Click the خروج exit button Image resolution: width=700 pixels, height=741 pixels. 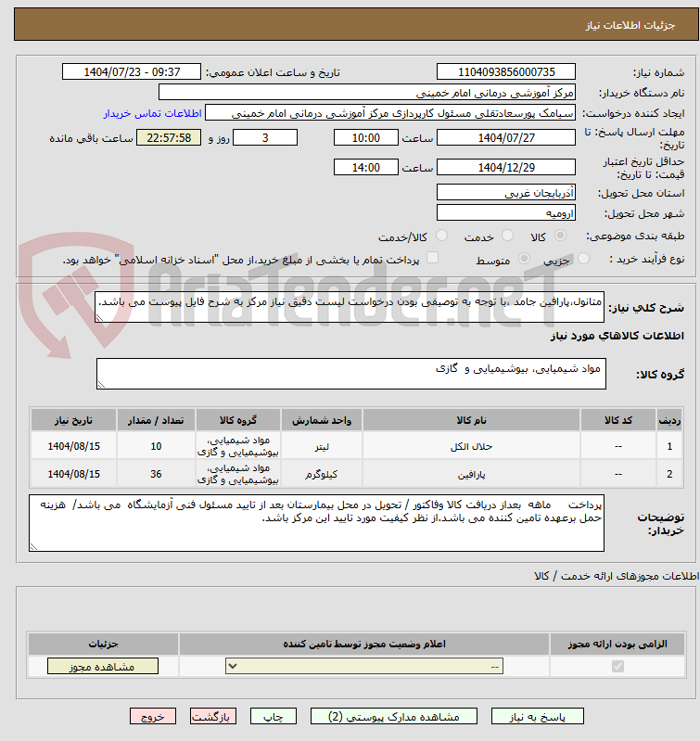153,717
